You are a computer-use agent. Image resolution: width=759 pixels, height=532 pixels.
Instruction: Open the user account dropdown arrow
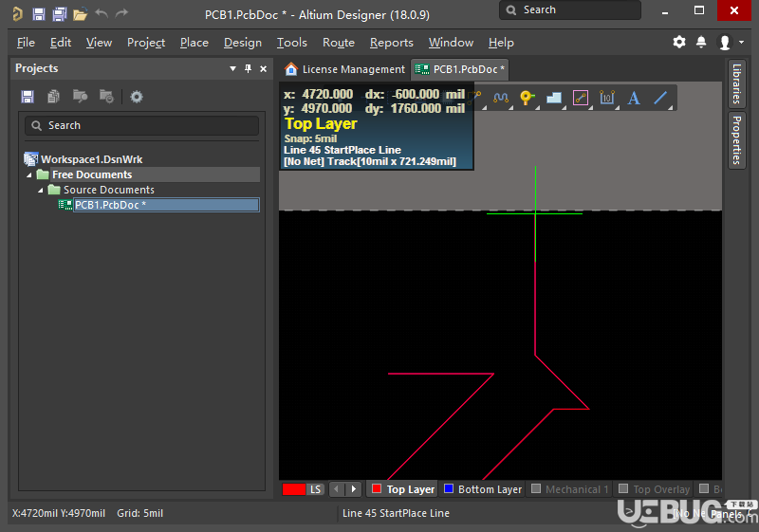[x=742, y=43]
